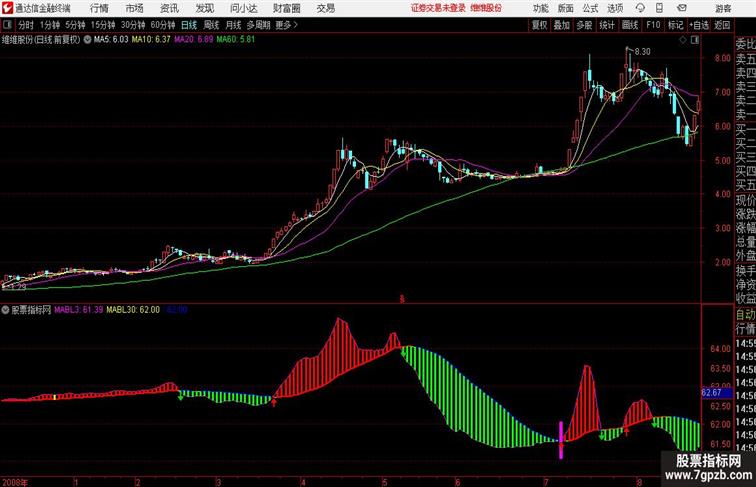756x487 pixels.
Task: Click the 自动 label in the side panel
Action: tap(745, 314)
